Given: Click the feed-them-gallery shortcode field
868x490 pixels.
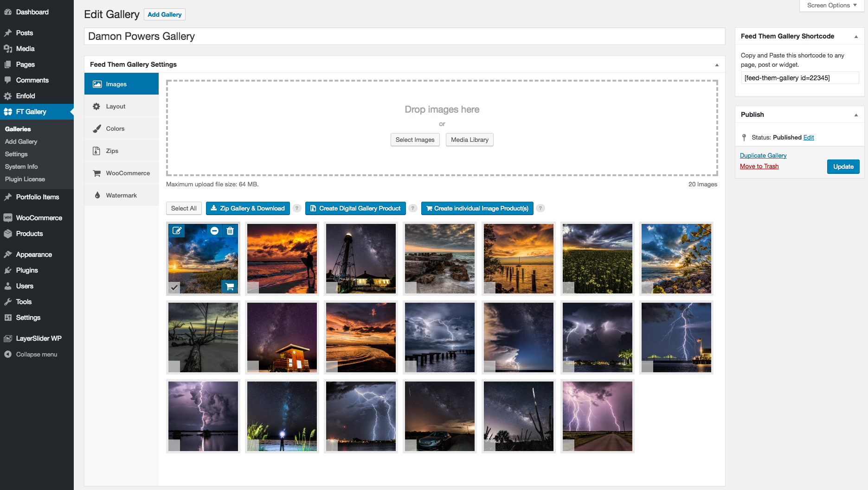Looking at the screenshot, I should tap(800, 78).
